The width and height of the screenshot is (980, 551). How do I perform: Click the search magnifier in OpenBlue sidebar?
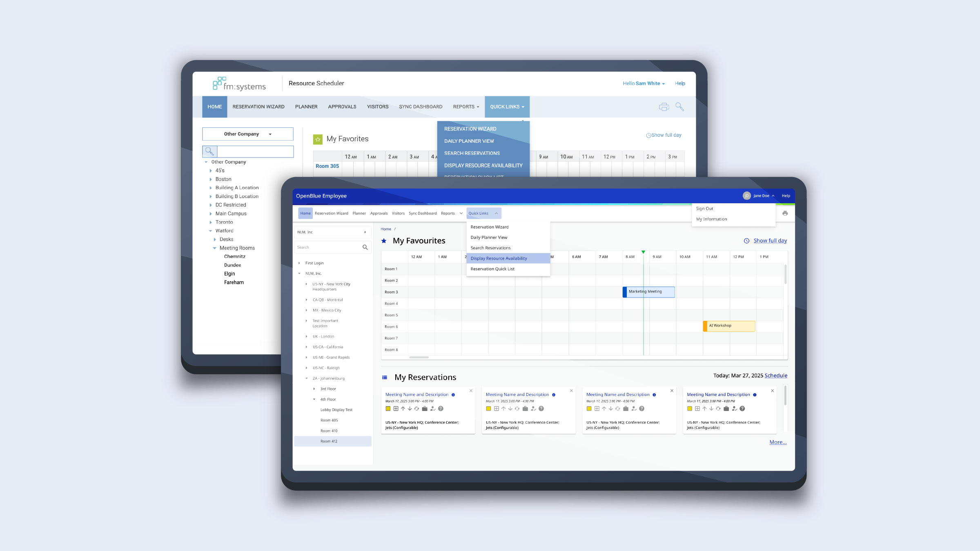(x=365, y=247)
